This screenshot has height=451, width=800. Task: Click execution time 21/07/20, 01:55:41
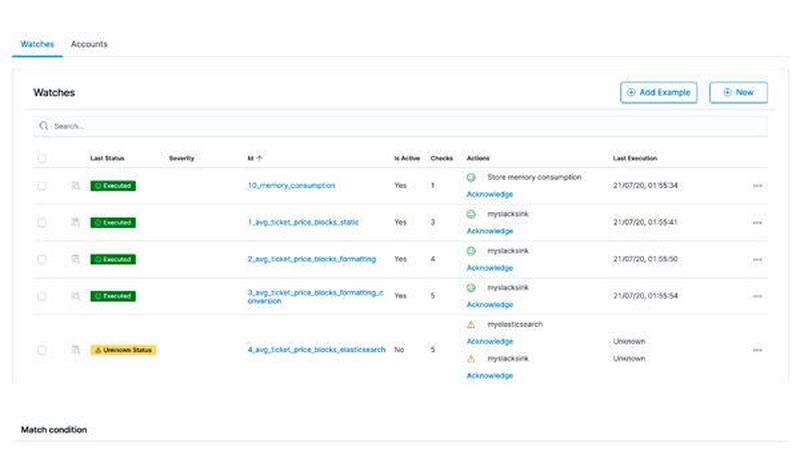645,222
